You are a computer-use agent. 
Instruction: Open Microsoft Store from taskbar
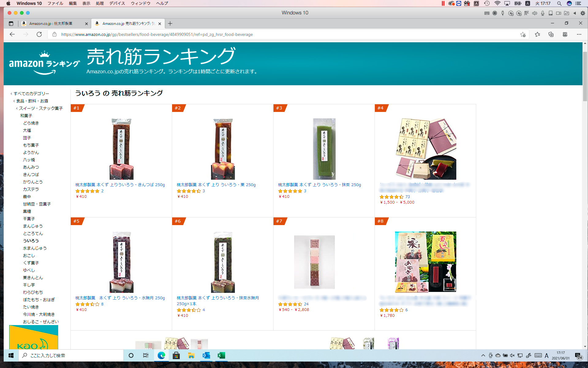[x=176, y=355]
